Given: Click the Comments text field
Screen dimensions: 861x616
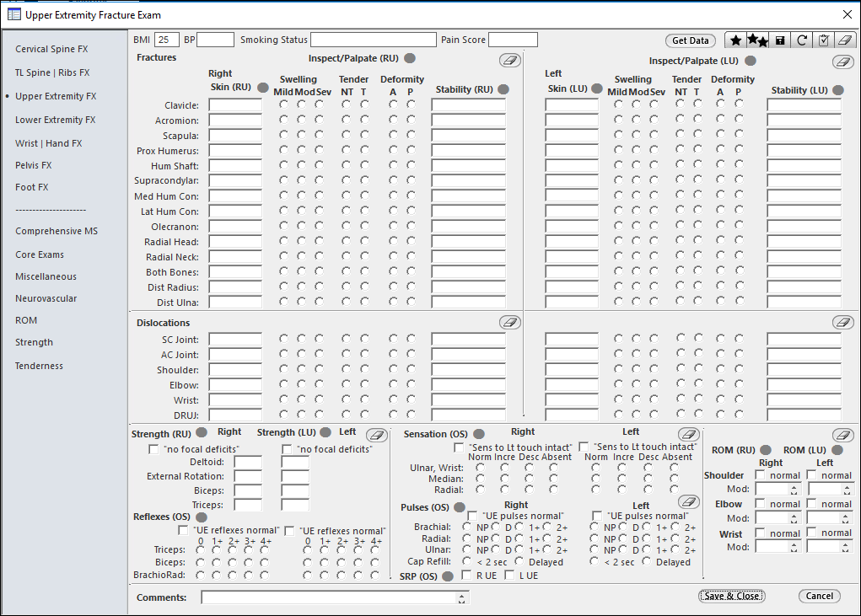Looking at the screenshot, I should pos(335,598).
